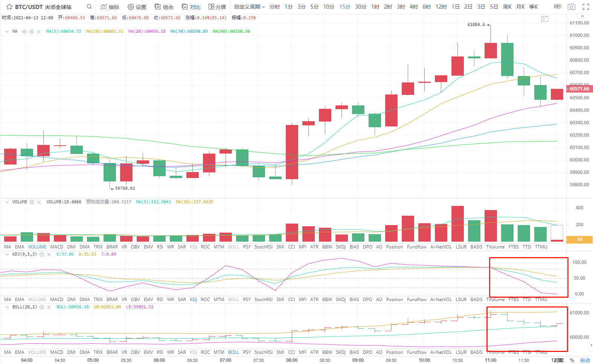Collapse the KDJ panel legend
Viewport: 593px width, 364px height.
coord(7,254)
